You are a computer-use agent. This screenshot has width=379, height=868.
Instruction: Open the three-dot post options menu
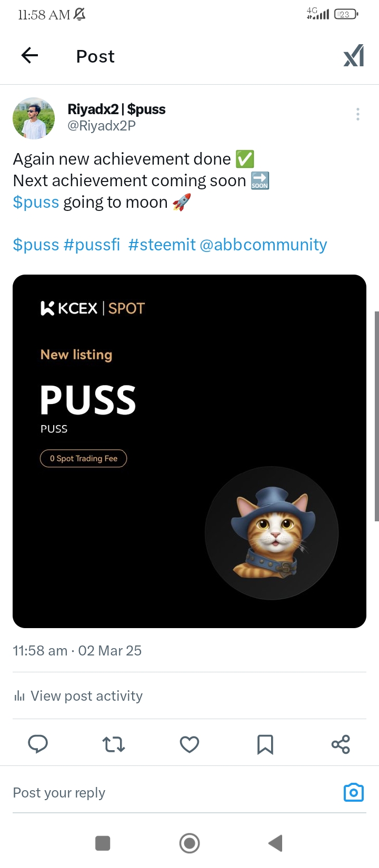[358, 114]
